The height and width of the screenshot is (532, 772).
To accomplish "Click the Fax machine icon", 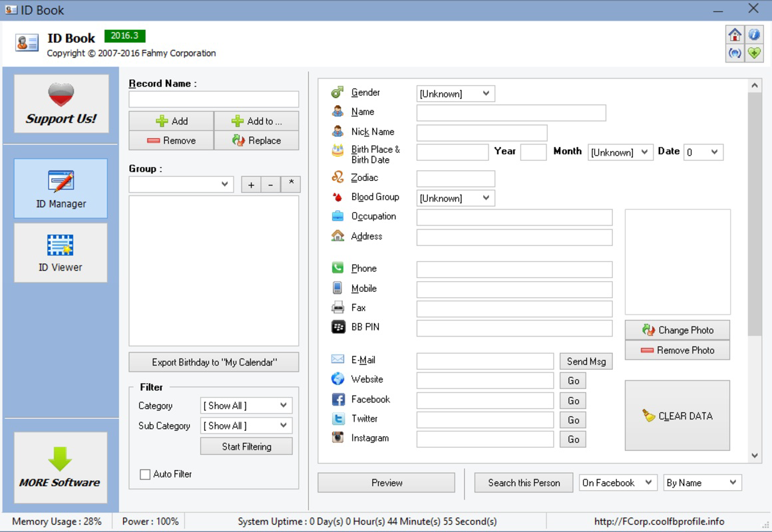I will coord(338,308).
